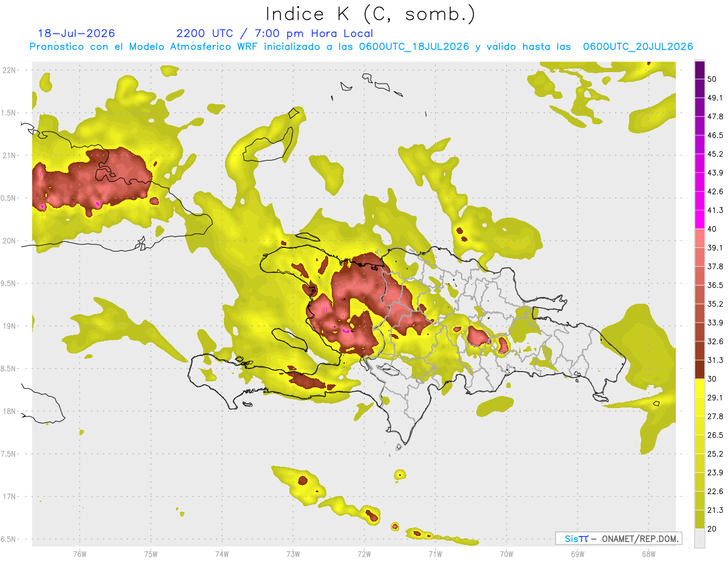
Task: Click the colorbar value "20"
Action: 713,529
